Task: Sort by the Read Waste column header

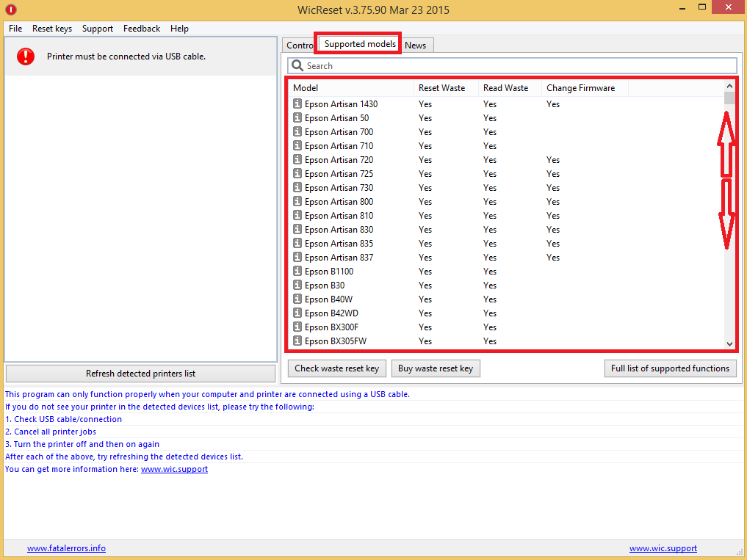Action: pos(510,87)
